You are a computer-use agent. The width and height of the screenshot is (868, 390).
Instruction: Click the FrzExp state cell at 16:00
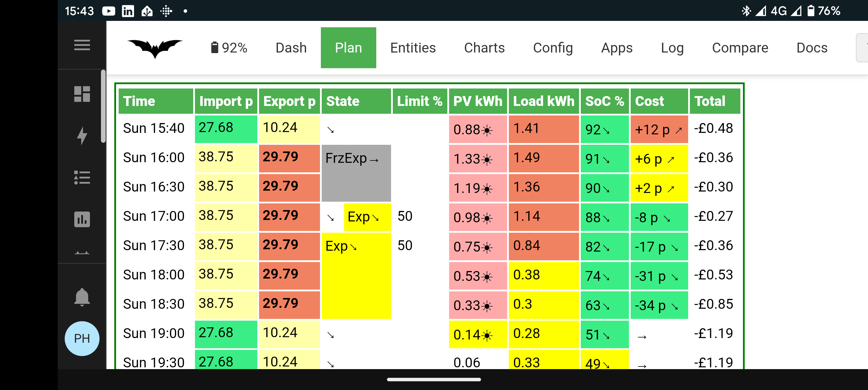click(356, 173)
